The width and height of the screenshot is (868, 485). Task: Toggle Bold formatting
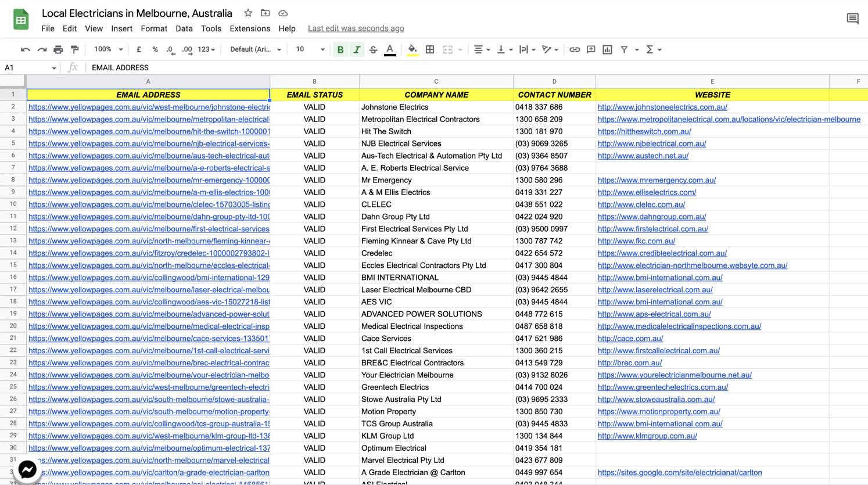tap(340, 50)
